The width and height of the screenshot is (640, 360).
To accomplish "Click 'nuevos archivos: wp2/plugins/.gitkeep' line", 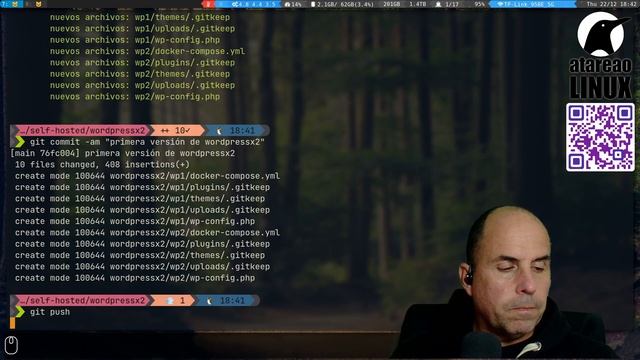I will click(x=142, y=63).
